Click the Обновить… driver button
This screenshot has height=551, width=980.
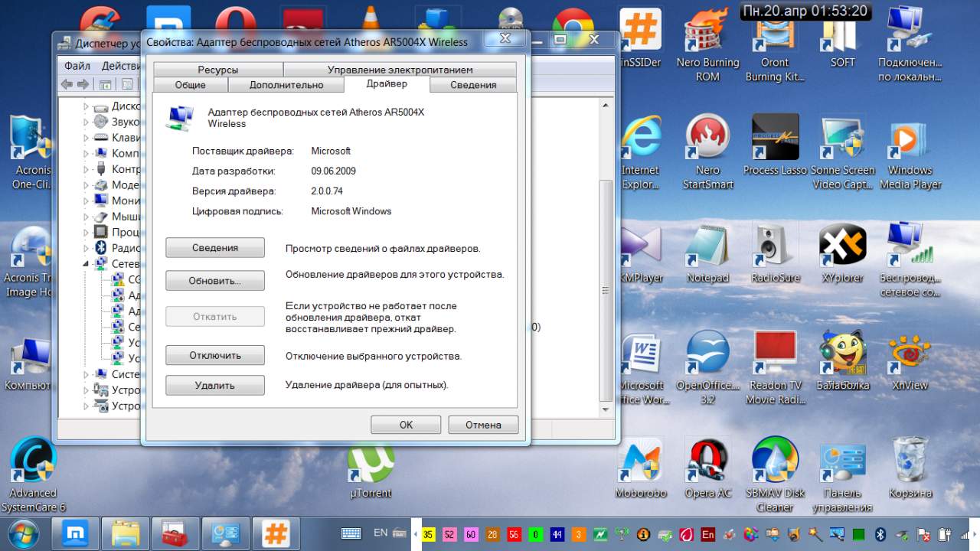215,281
